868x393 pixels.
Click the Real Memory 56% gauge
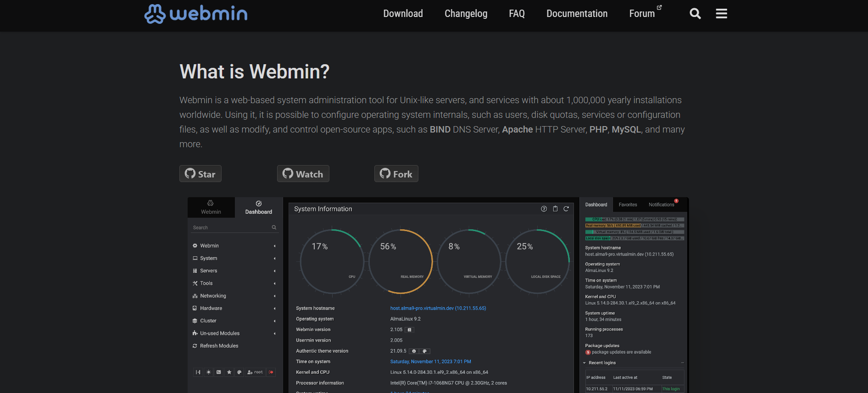click(x=401, y=261)
